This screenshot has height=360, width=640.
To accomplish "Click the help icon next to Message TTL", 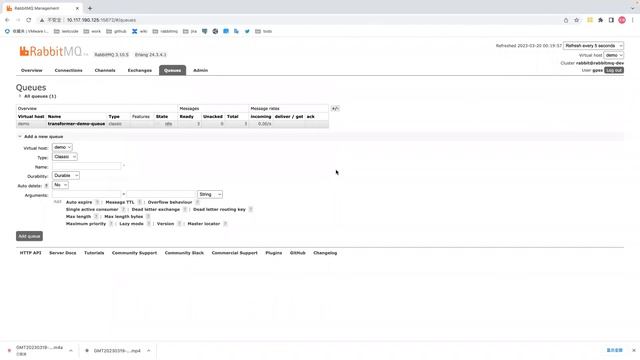I will tap(139, 202).
